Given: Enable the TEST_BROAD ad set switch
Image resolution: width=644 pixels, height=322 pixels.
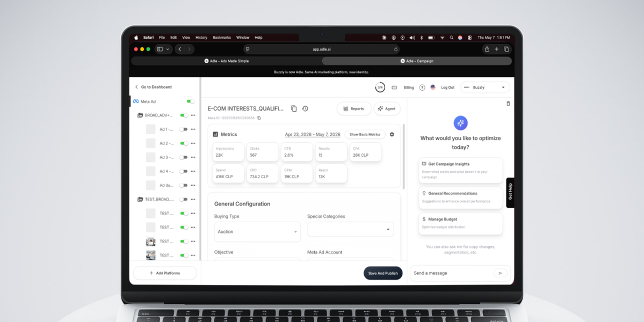Looking at the screenshot, I should coord(184,199).
